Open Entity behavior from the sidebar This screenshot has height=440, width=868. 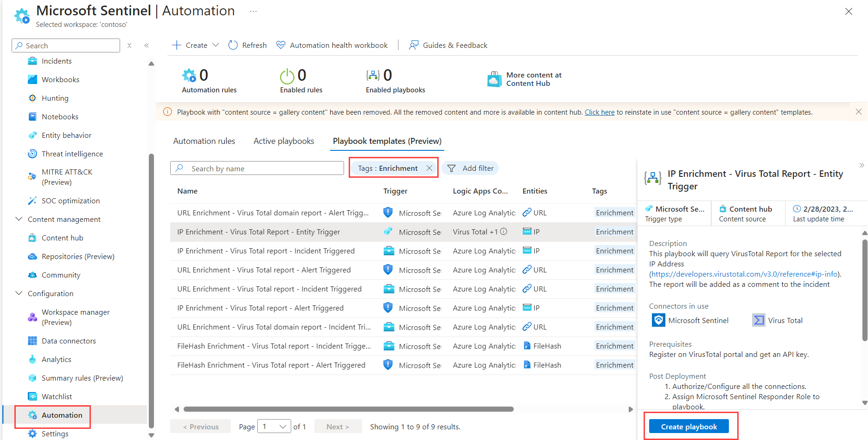point(66,135)
